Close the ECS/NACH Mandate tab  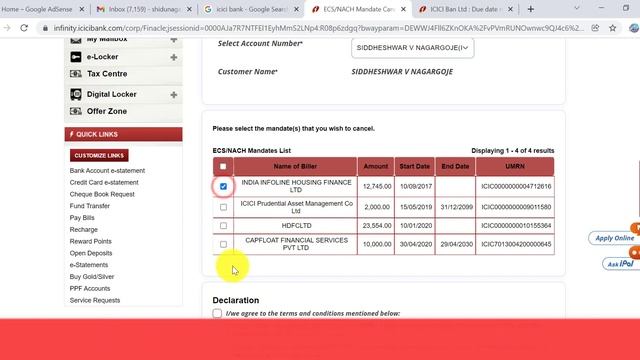coord(403,9)
